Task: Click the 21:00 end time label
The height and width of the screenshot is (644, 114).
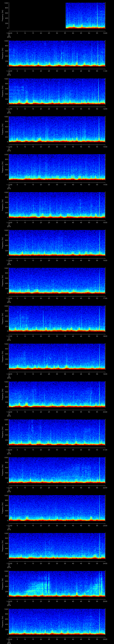Action: click(x=105, y=450)
